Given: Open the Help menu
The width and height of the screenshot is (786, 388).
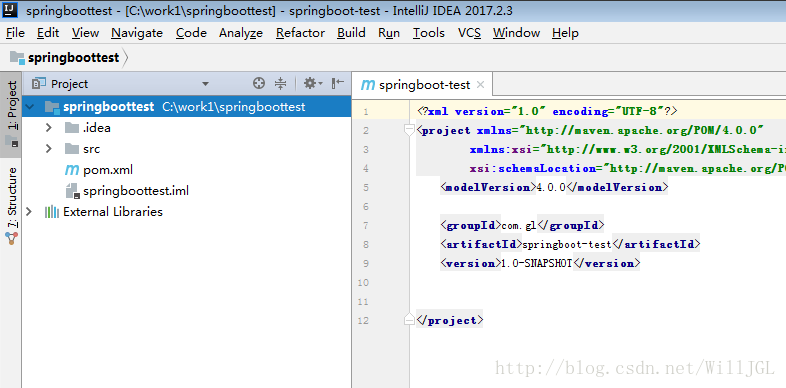Looking at the screenshot, I should 565,33.
